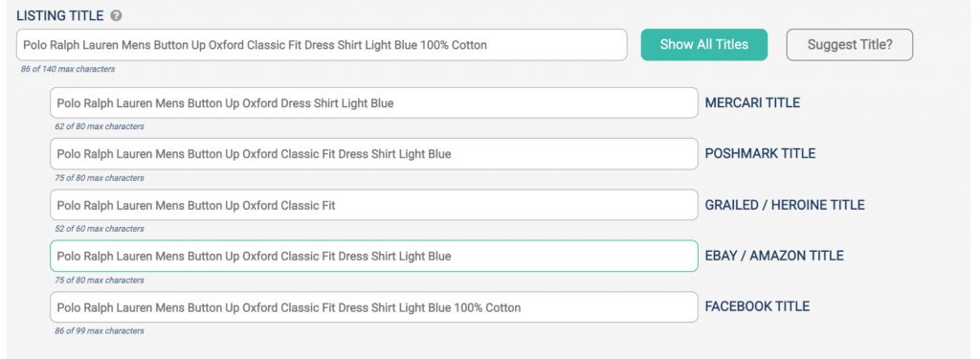This screenshot has height=359, width=980.
Task: Click the FACEBOOK TITLE label
Action: pos(758,306)
